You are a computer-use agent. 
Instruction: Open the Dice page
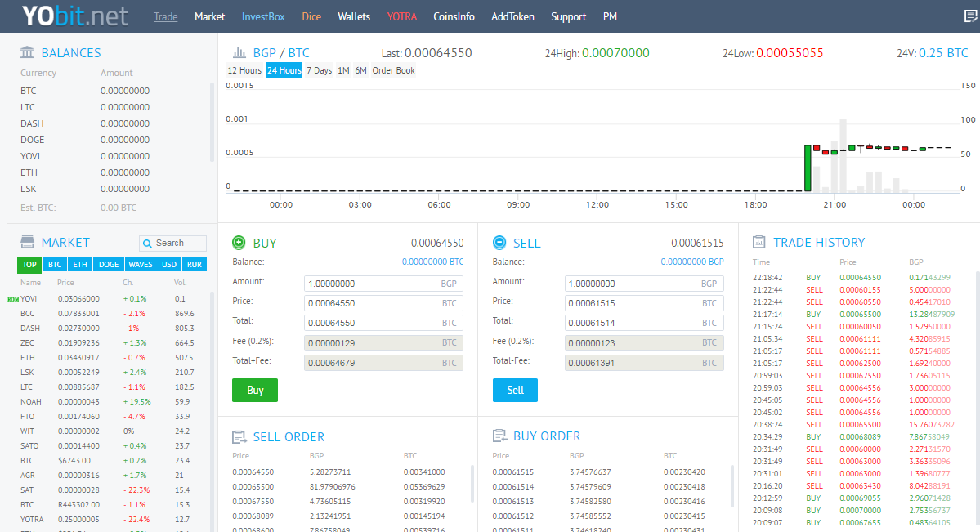[311, 17]
